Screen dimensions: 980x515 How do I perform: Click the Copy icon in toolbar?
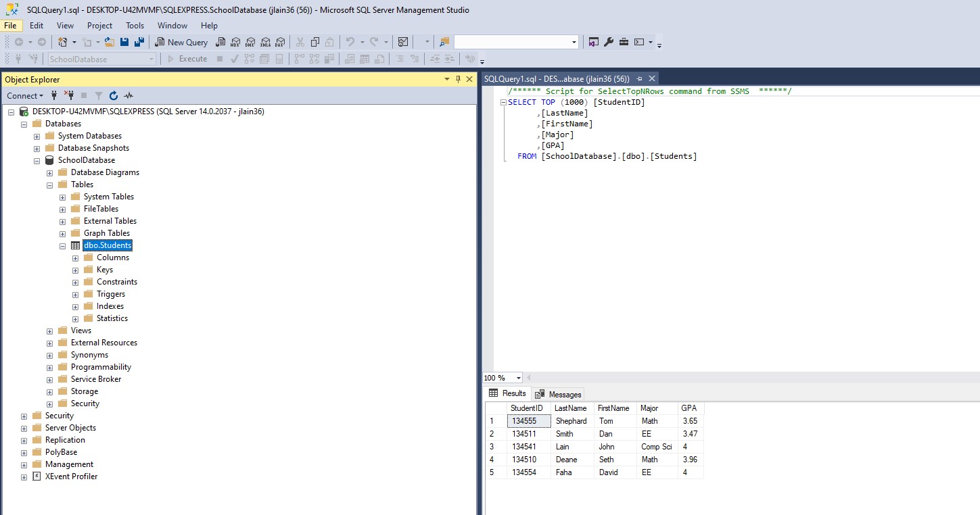click(314, 42)
